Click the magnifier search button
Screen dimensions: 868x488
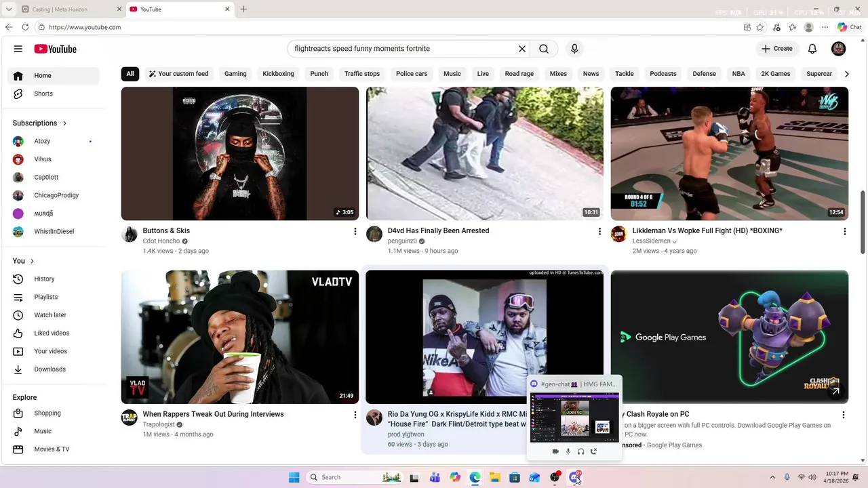(x=544, y=49)
